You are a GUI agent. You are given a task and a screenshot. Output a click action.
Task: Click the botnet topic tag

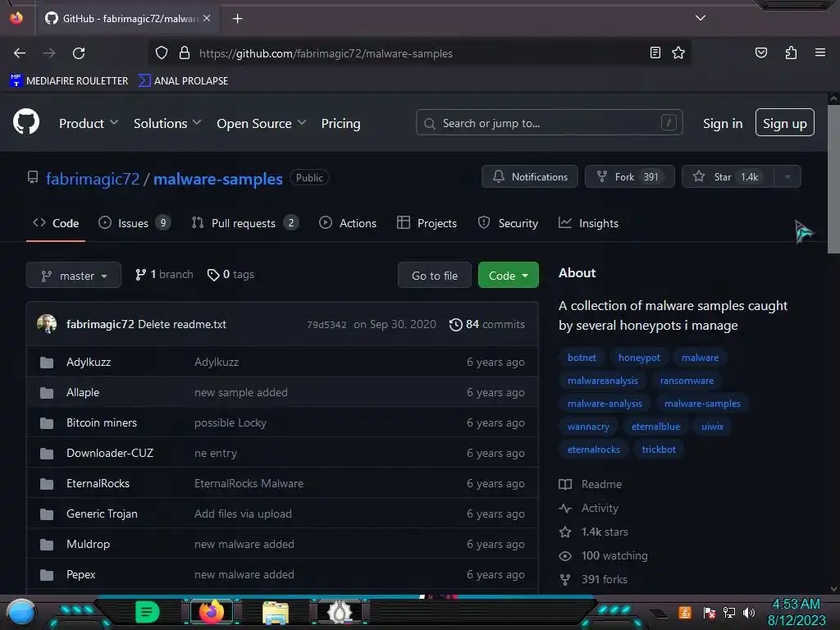(582, 358)
